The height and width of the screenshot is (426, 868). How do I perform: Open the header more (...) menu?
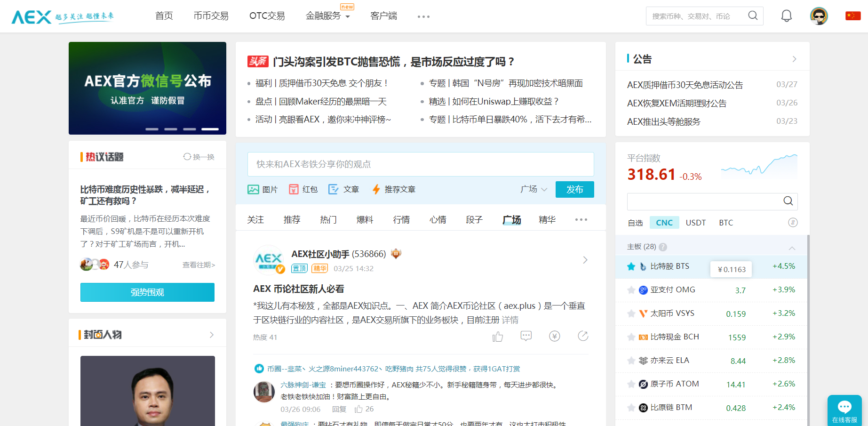pyautogui.click(x=423, y=16)
